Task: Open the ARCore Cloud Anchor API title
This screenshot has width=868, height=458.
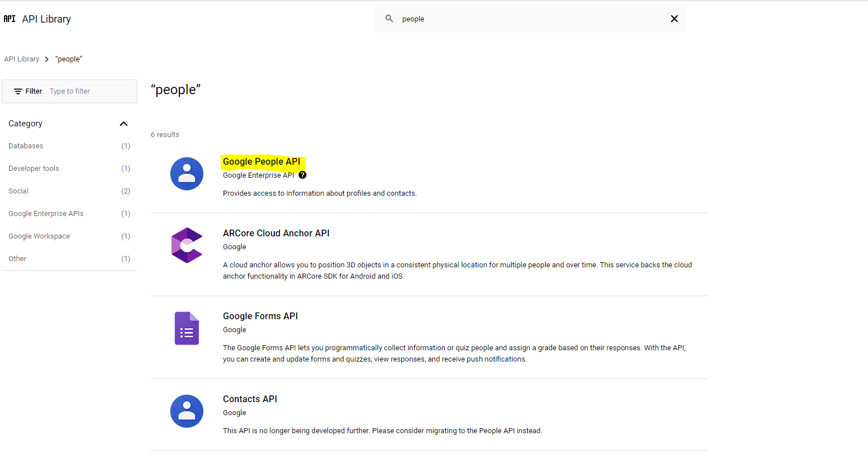Action: pyautogui.click(x=276, y=234)
